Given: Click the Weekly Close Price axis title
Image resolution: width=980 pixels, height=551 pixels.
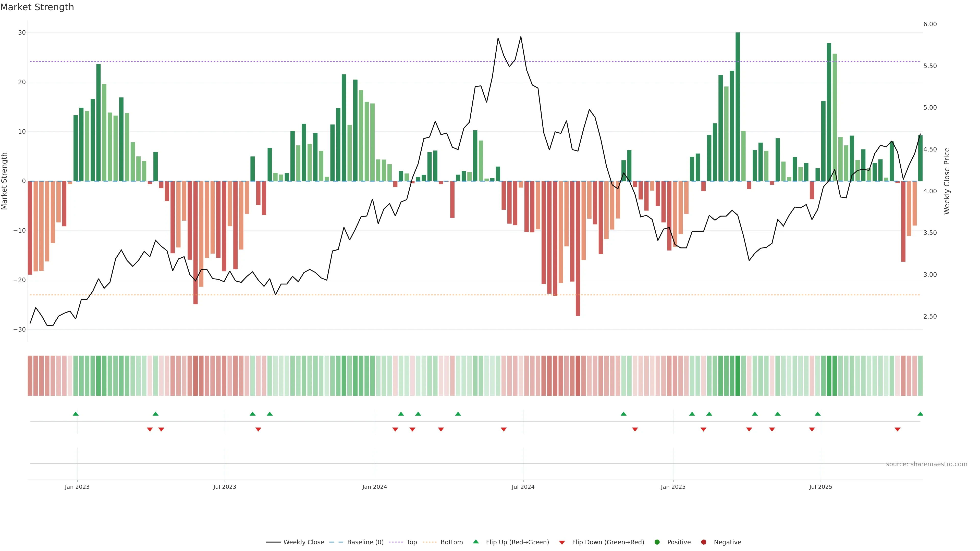Looking at the screenshot, I should [x=947, y=181].
